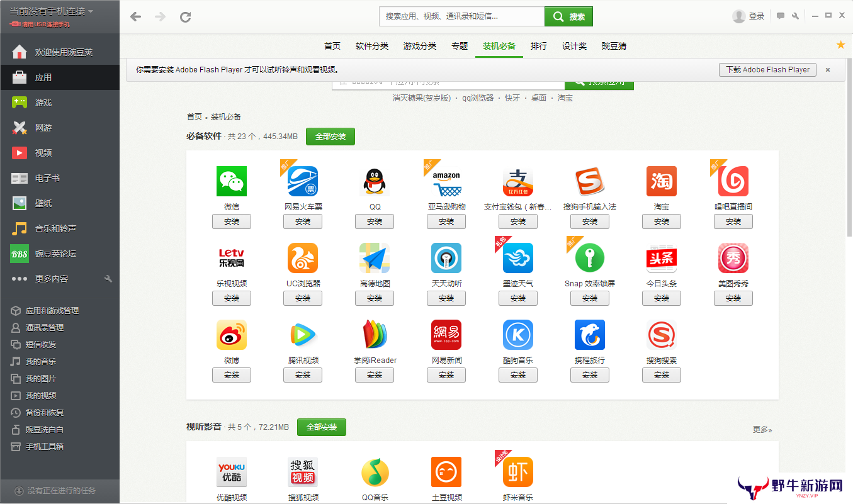
Task: Click the 首页 breadcrumb link
Action: click(195, 117)
